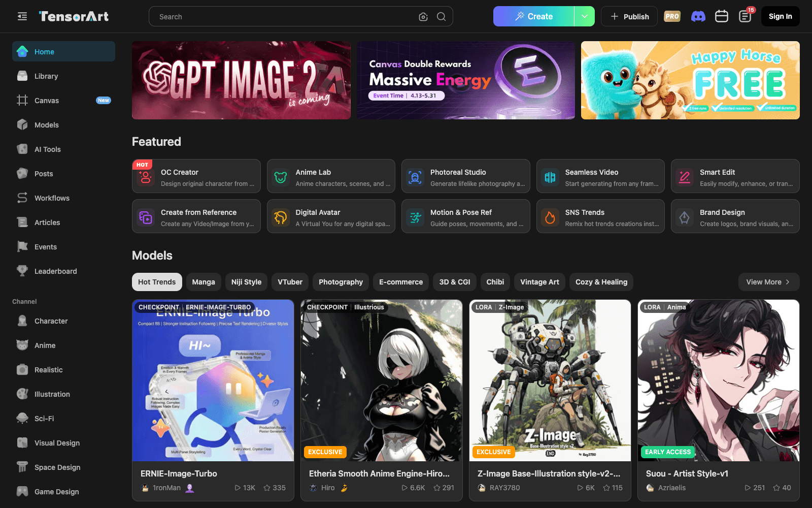Open the Realistic channel
812x508 pixels.
click(x=63, y=370)
